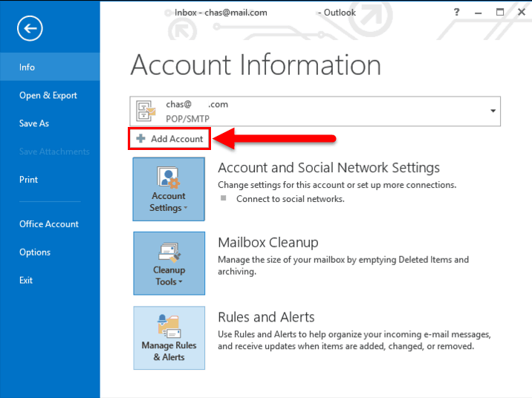
Task: Click the Cleanup Tools mailbox brush icon
Action: tap(169, 252)
